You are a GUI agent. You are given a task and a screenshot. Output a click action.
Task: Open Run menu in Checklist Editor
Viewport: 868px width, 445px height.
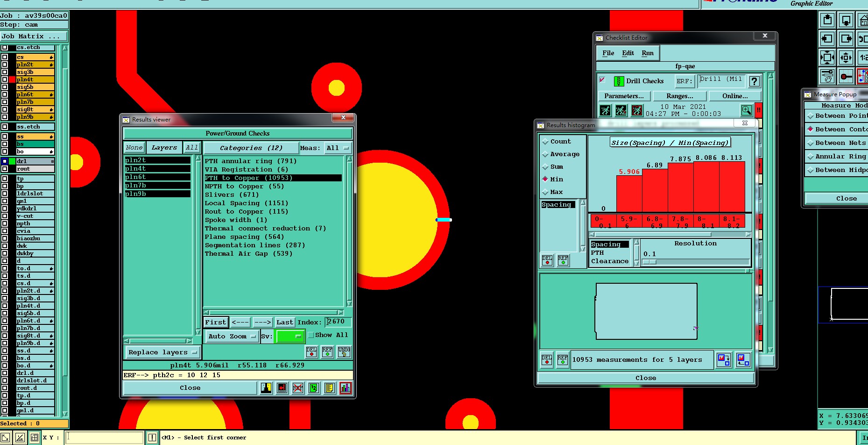pos(648,53)
